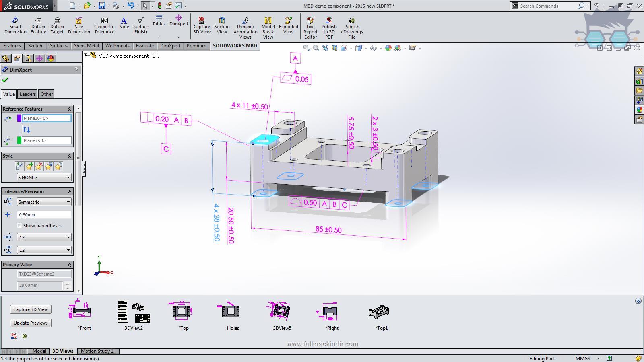Click the Previous View icon
Viewport: 644px width, 362px height.
(x=325, y=48)
